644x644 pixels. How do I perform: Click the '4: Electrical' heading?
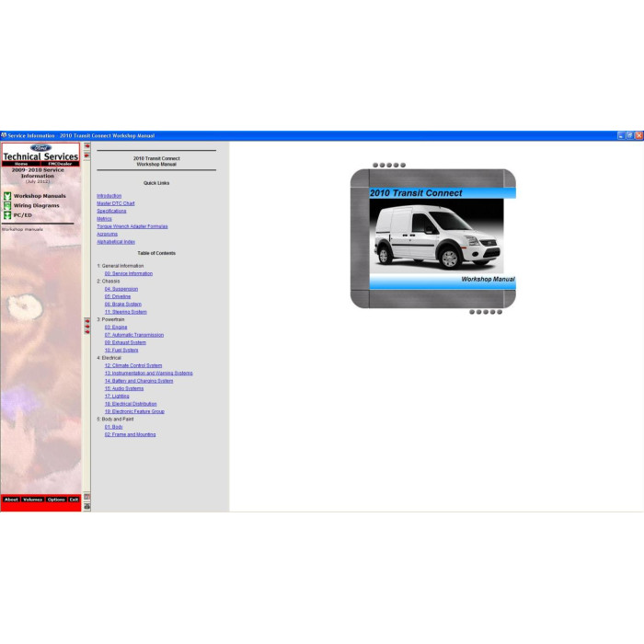(109, 358)
